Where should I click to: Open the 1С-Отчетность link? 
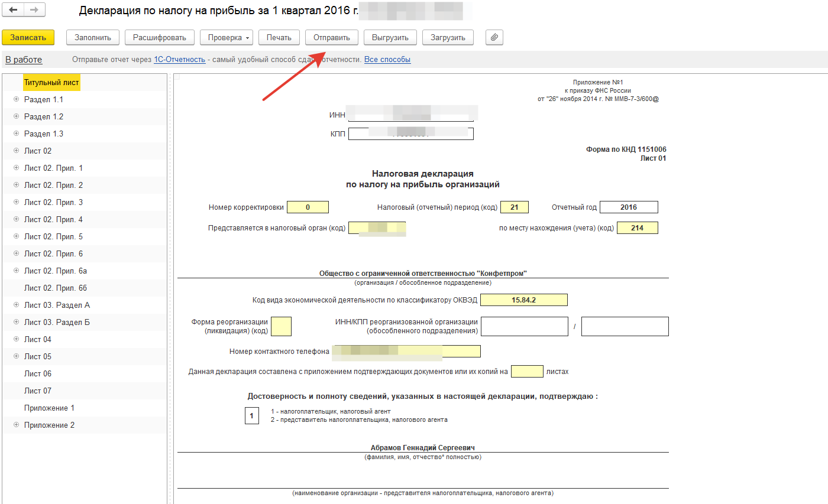[x=179, y=60]
